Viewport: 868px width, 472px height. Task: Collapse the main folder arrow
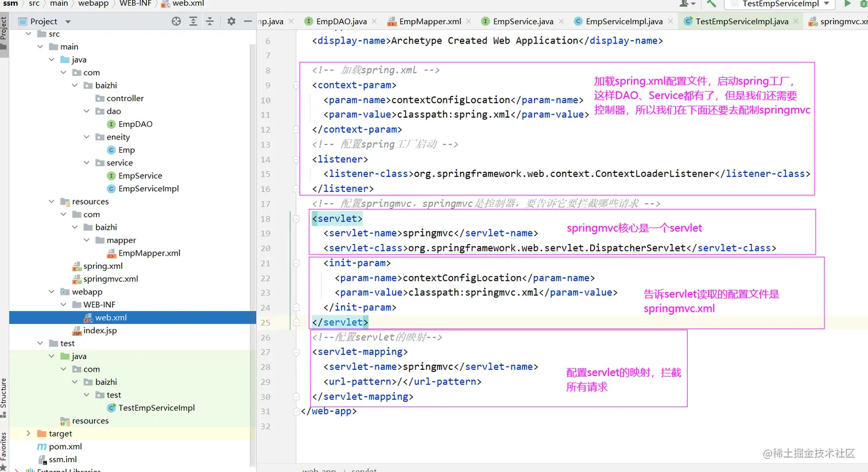click(x=40, y=47)
